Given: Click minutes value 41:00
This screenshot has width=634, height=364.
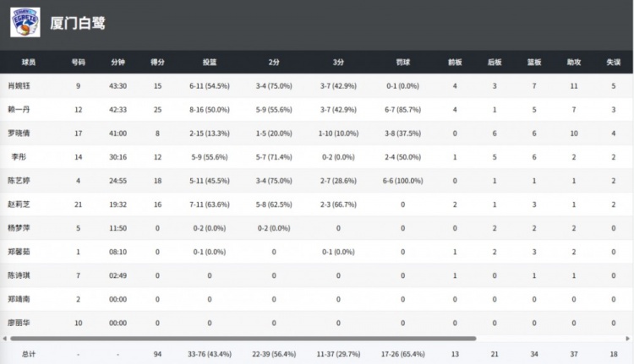Looking at the screenshot, I should (x=118, y=133).
